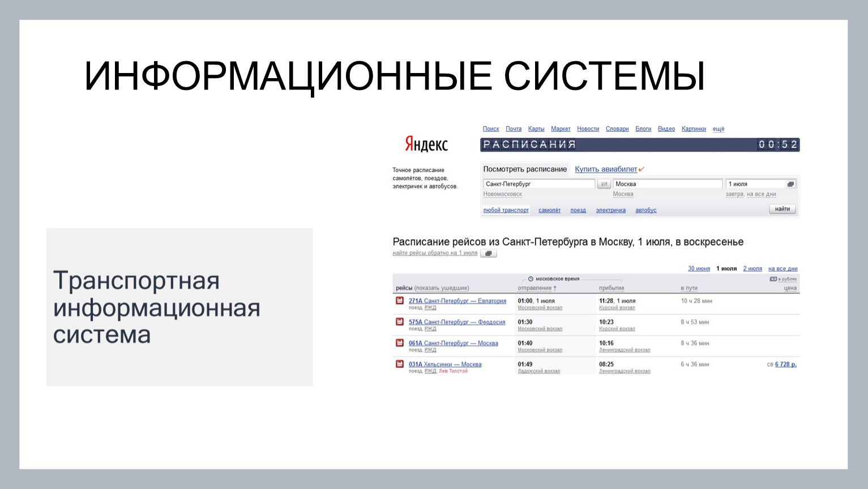868x489 pixels.
Task: Open 'Карты' in top navigation
Action: [x=536, y=129]
